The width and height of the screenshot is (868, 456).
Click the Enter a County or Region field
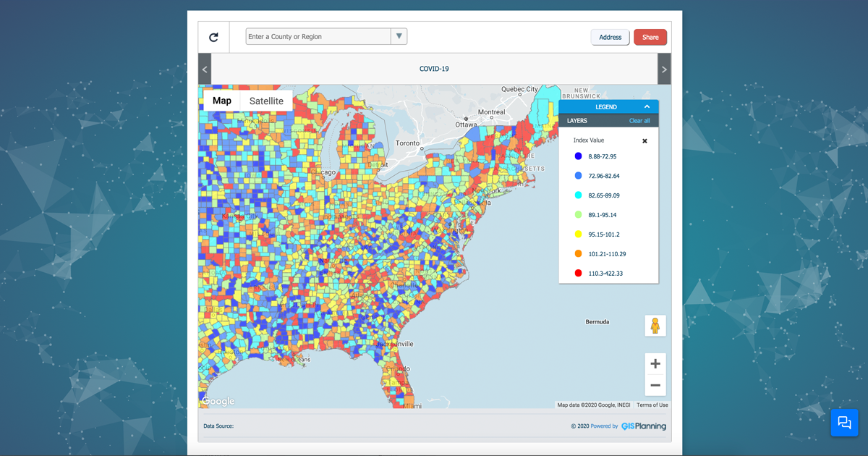(x=318, y=37)
